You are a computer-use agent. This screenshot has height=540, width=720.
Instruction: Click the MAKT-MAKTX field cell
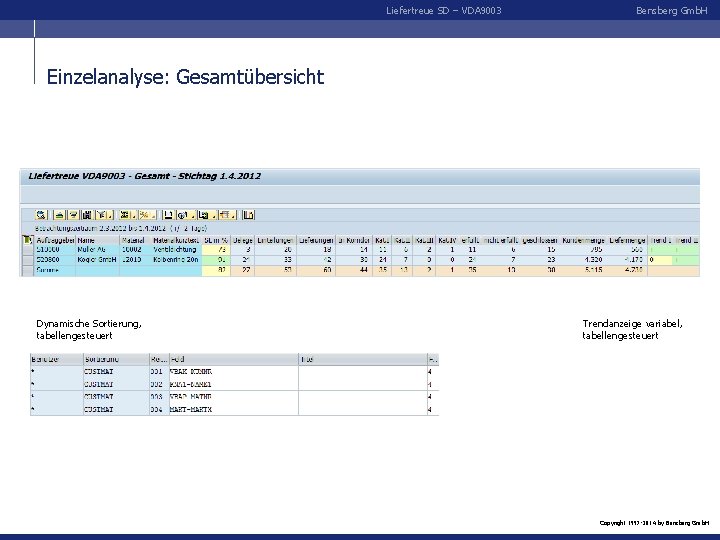click(234, 409)
